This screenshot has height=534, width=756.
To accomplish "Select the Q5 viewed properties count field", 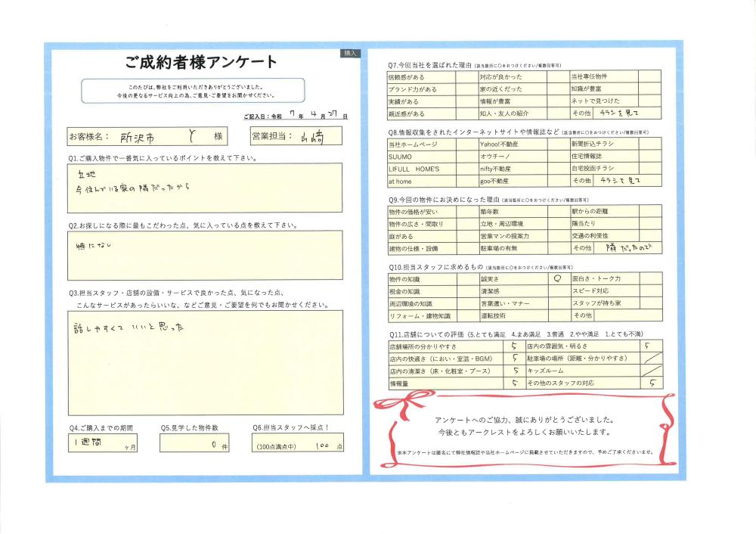I will [x=202, y=443].
